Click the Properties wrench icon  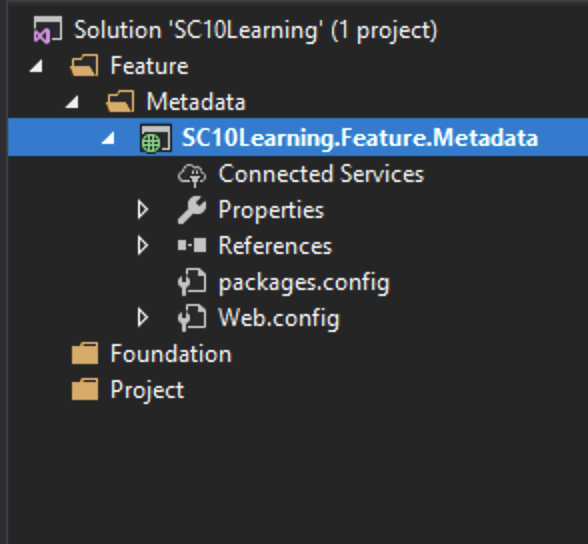click(192, 210)
